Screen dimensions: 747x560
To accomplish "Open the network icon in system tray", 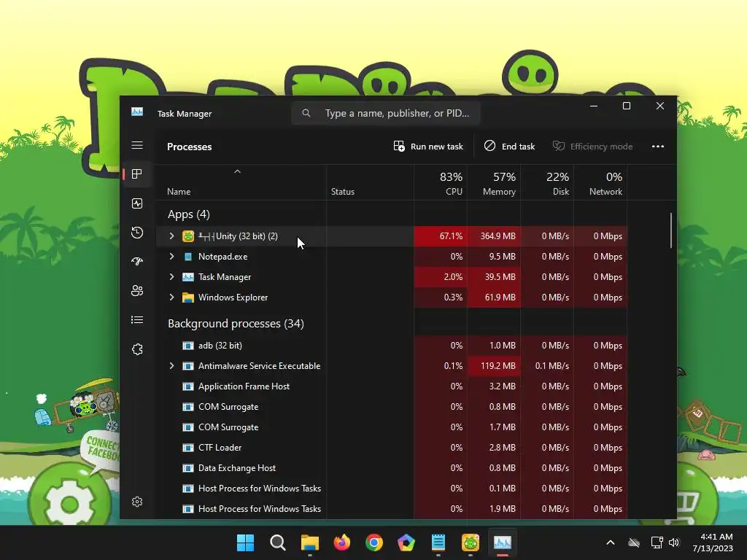I will pyautogui.click(x=657, y=542).
